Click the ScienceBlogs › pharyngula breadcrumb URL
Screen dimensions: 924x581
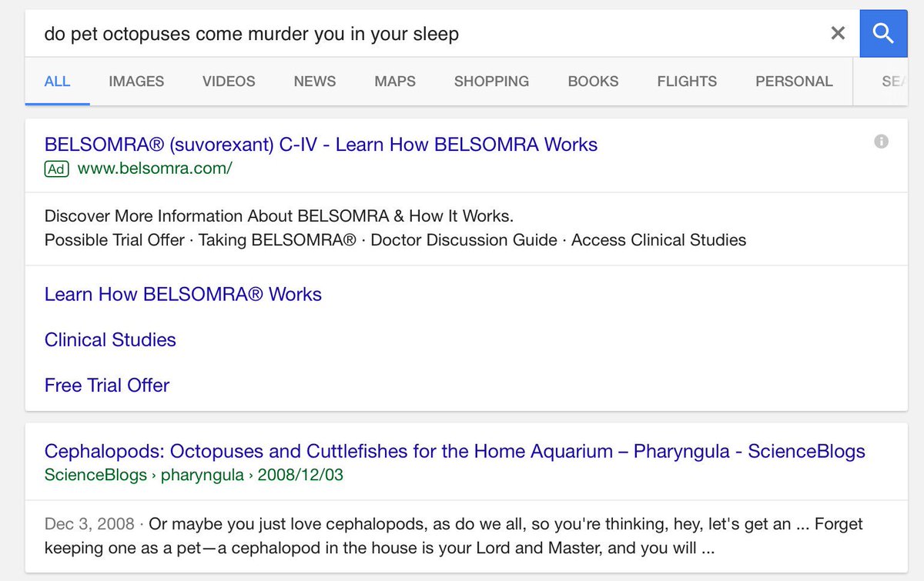pos(194,475)
